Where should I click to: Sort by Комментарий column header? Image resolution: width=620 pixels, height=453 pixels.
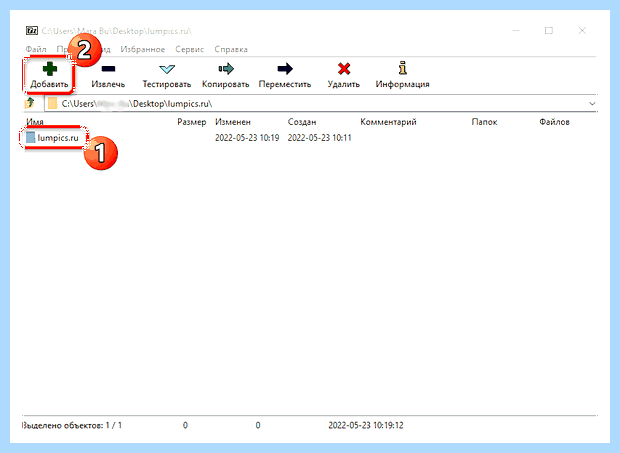coord(388,122)
